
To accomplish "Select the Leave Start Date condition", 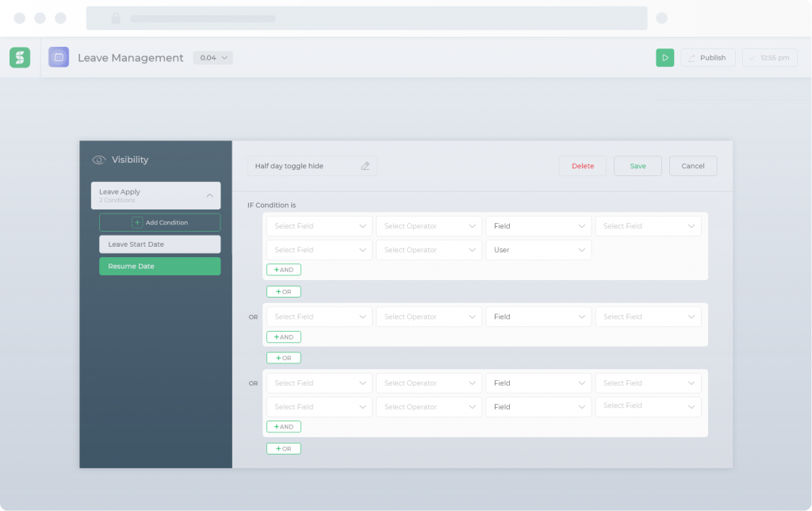I will (x=159, y=244).
